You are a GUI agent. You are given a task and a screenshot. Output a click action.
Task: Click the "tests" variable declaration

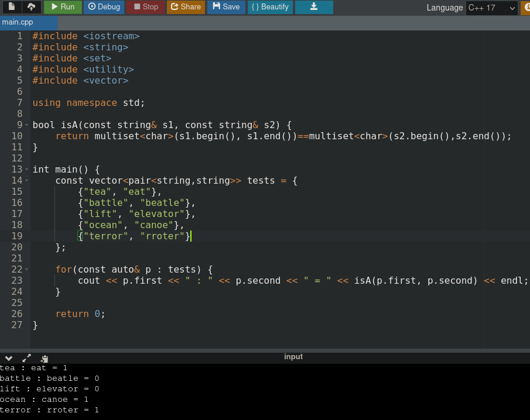[176, 181]
